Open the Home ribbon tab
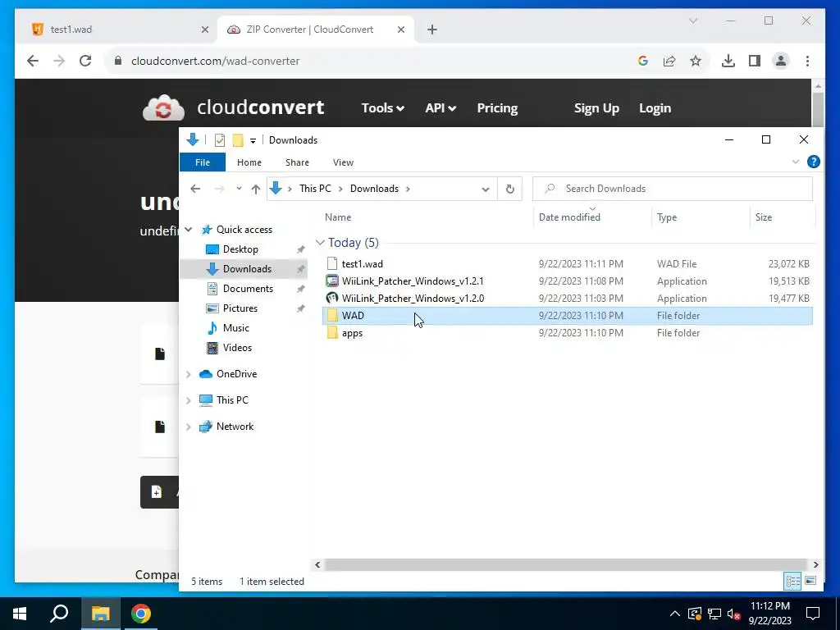The width and height of the screenshot is (840, 630). (x=249, y=162)
